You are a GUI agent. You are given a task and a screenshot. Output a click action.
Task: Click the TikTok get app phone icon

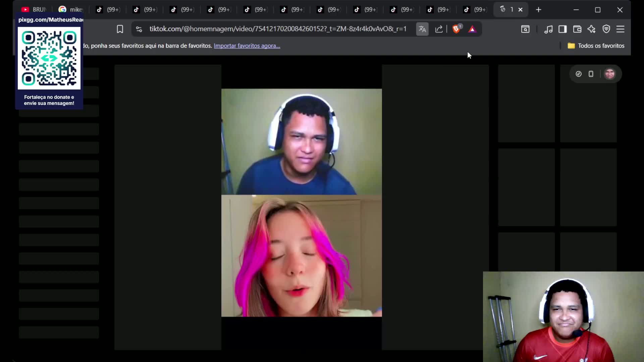pos(591,74)
